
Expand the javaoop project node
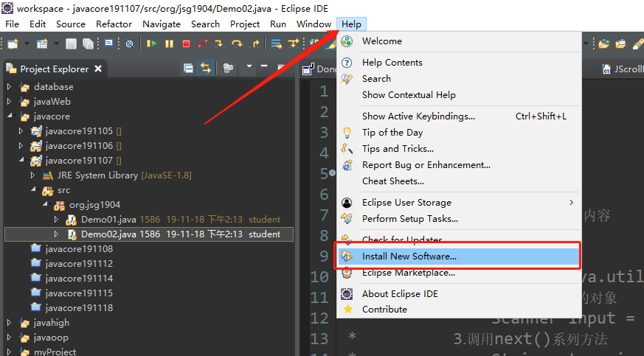(10, 338)
